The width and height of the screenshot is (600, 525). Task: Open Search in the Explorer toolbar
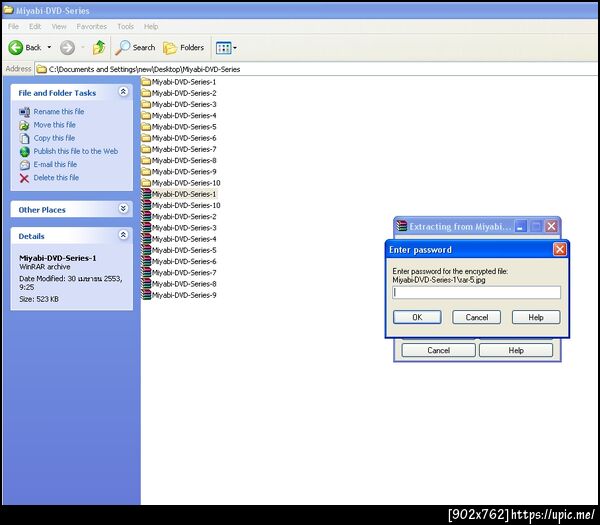[135, 47]
